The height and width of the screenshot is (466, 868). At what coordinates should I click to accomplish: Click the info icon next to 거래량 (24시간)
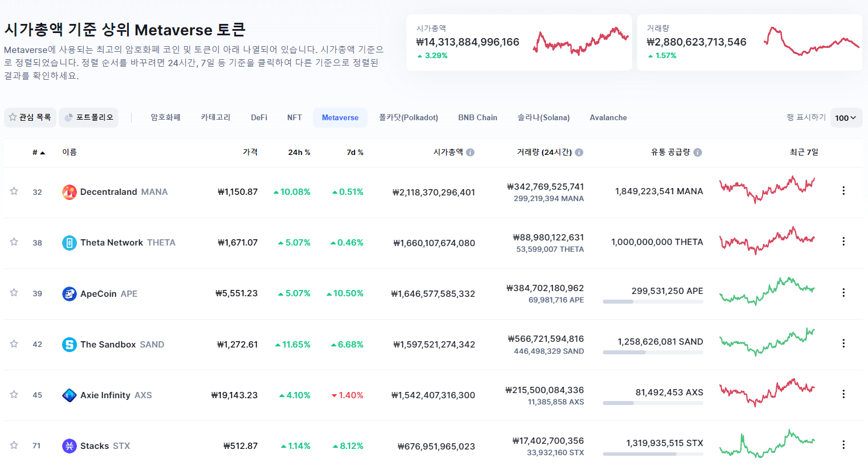click(x=579, y=153)
